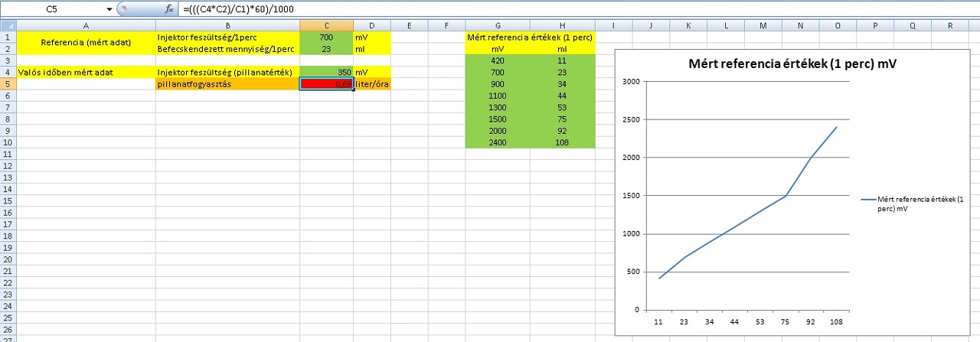The width and height of the screenshot is (980, 342).
Task: Select the red result cell 0,69
Action: point(326,84)
